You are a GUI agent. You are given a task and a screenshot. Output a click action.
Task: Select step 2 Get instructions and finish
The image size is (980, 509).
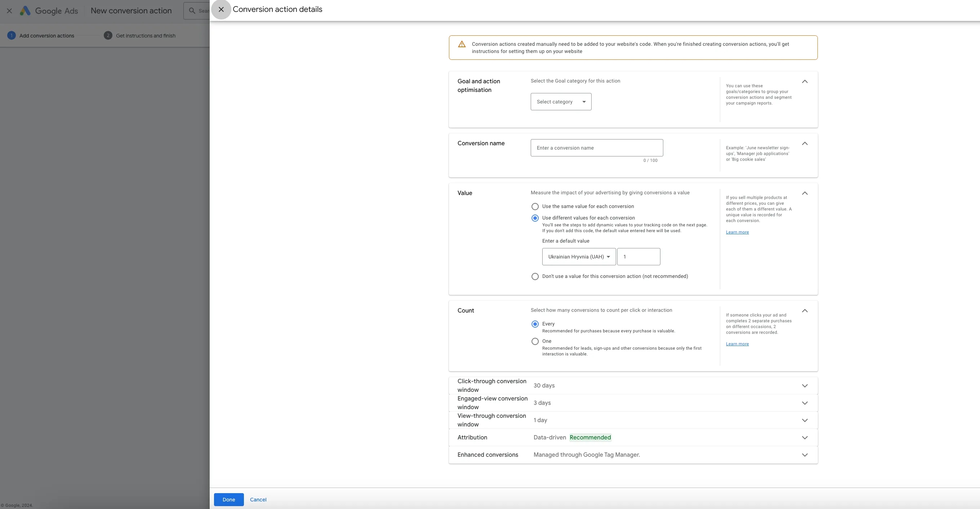tap(140, 35)
